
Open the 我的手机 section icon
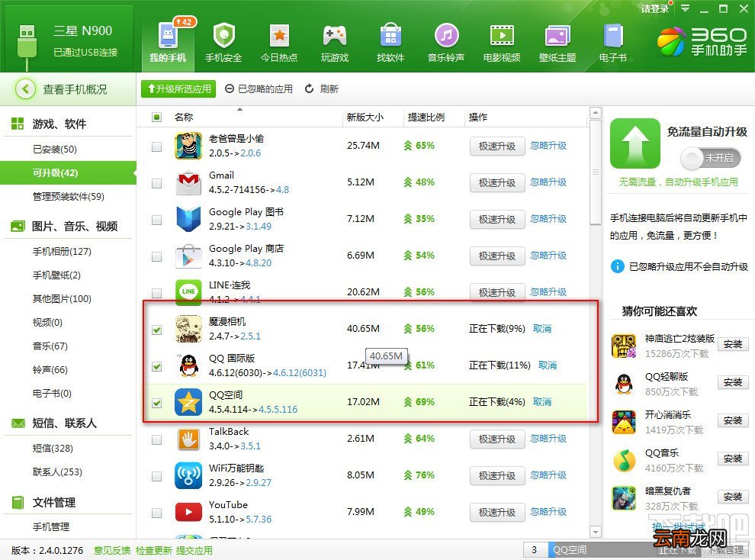168,36
